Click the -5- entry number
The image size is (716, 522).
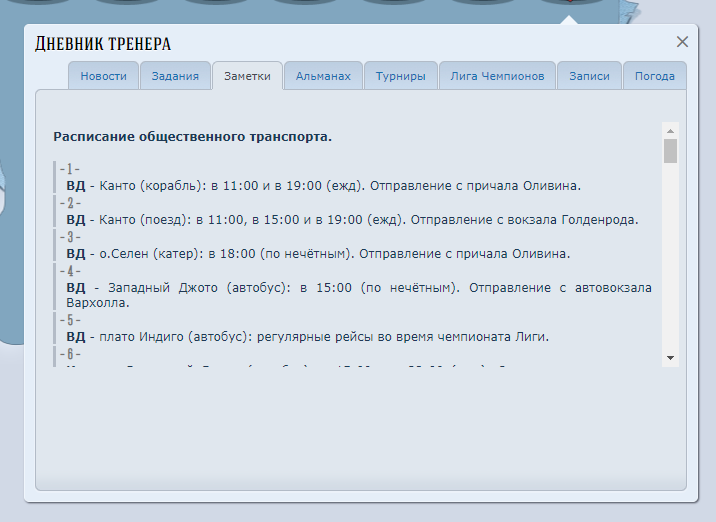tap(70, 320)
